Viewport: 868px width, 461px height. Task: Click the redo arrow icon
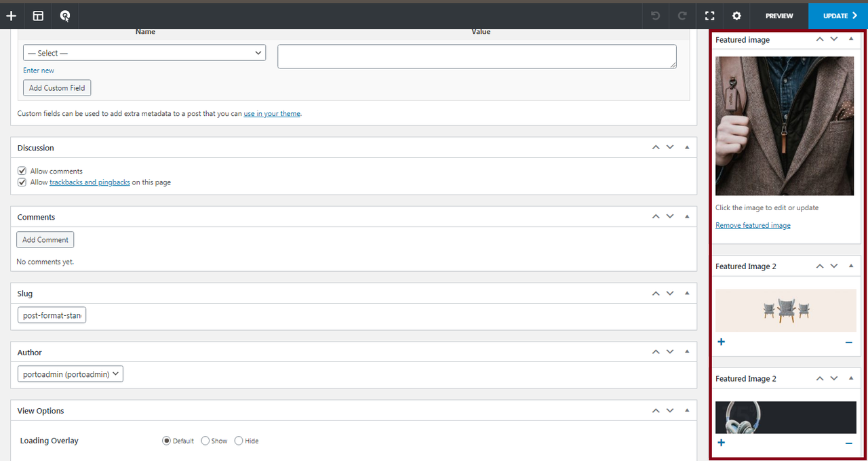click(682, 16)
